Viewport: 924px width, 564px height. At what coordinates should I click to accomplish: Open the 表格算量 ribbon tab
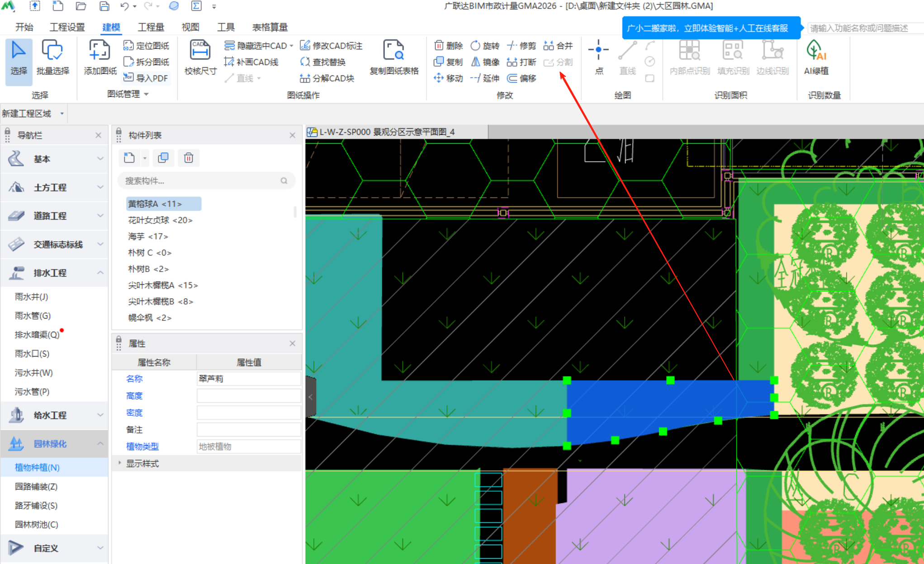pos(270,27)
